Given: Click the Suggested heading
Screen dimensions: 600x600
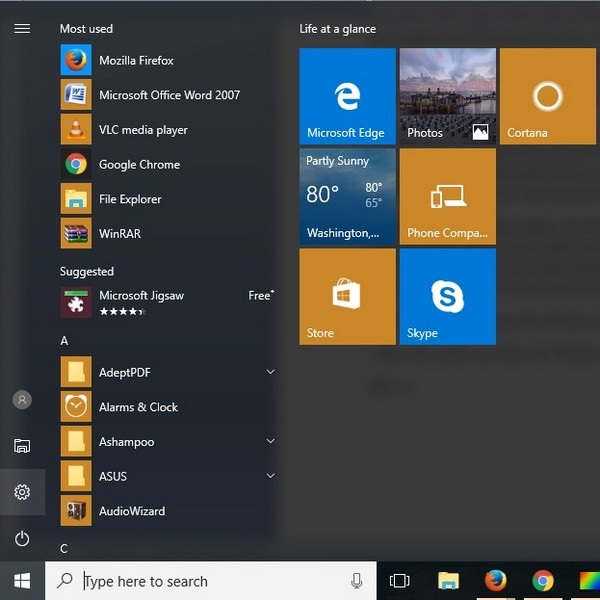Looking at the screenshot, I should click(x=87, y=271).
